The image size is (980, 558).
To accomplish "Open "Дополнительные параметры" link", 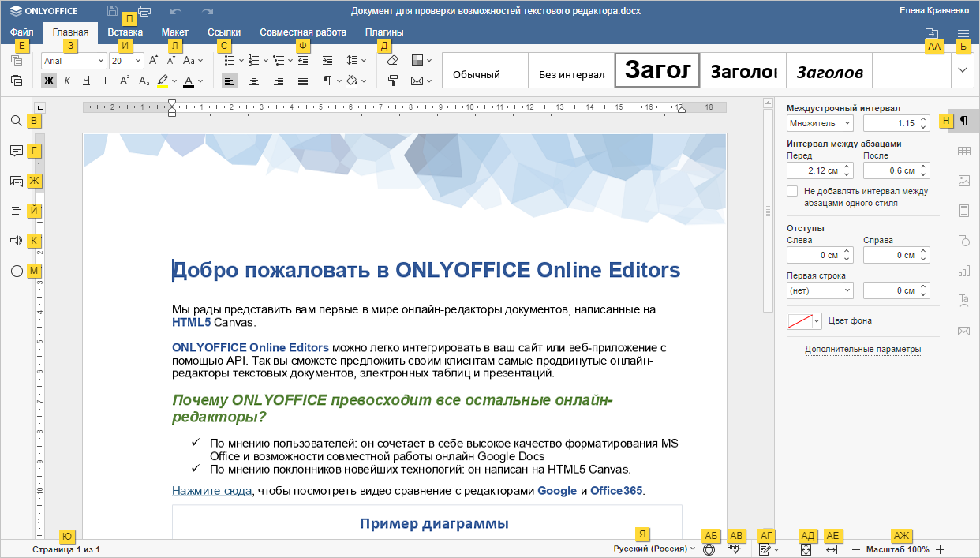I will point(863,349).
